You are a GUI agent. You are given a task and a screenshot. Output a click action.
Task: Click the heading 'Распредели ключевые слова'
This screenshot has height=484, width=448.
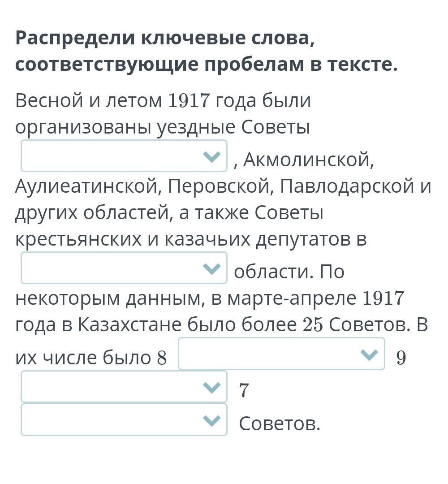click(165, 39)
